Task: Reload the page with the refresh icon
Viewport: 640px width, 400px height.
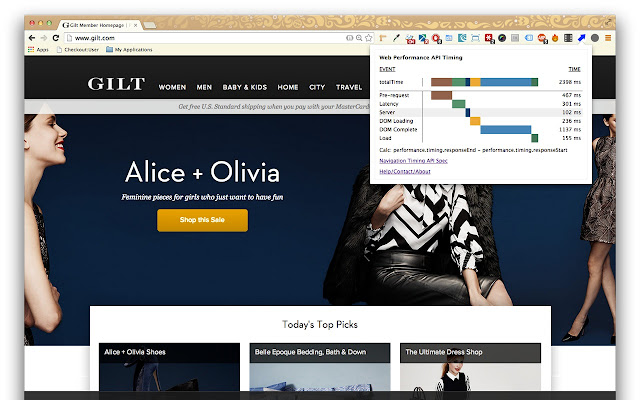Action: [x=56, y=38]
